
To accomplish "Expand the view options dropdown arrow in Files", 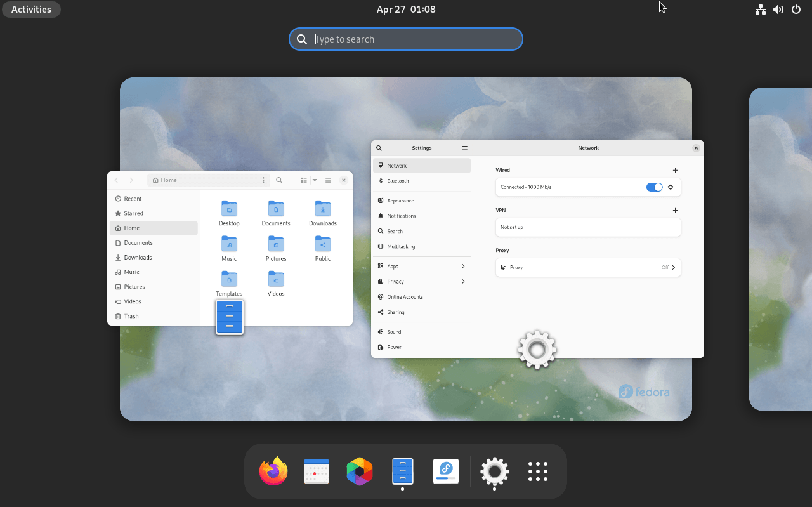I will coord(315,180).
